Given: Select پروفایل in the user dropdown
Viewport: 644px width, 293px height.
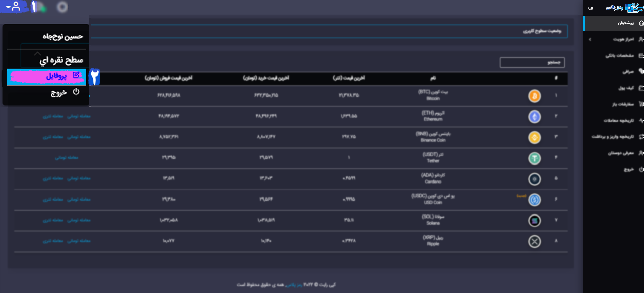Looking at the screenshot, I should click(47, 76).
